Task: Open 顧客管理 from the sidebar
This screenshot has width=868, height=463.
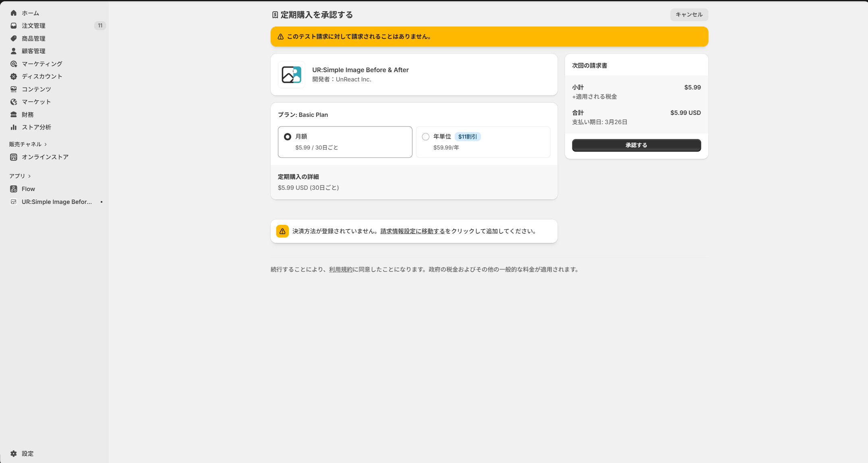Action: coord(35,51)
